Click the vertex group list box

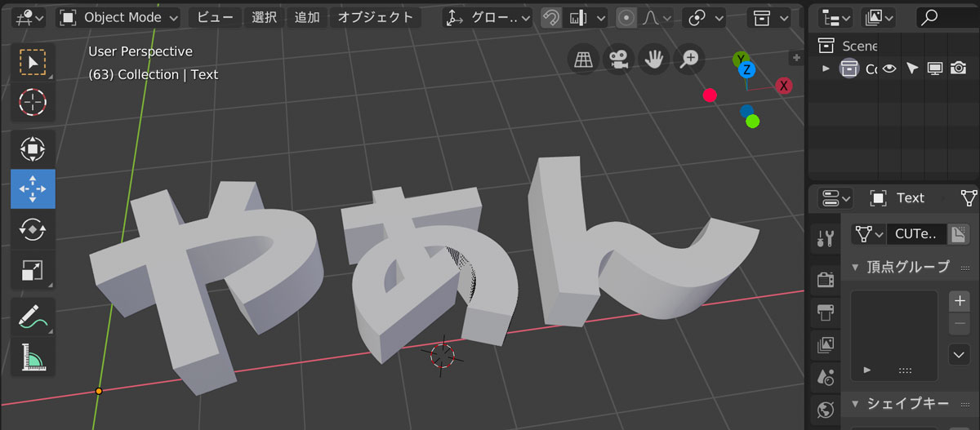pos(894,335)
